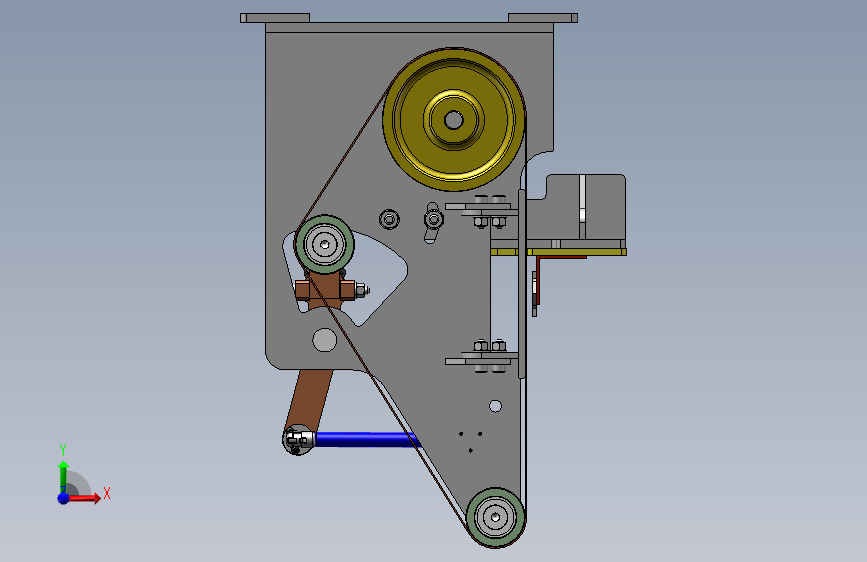Pick the blue tie rod

click(x=368, y=440)
